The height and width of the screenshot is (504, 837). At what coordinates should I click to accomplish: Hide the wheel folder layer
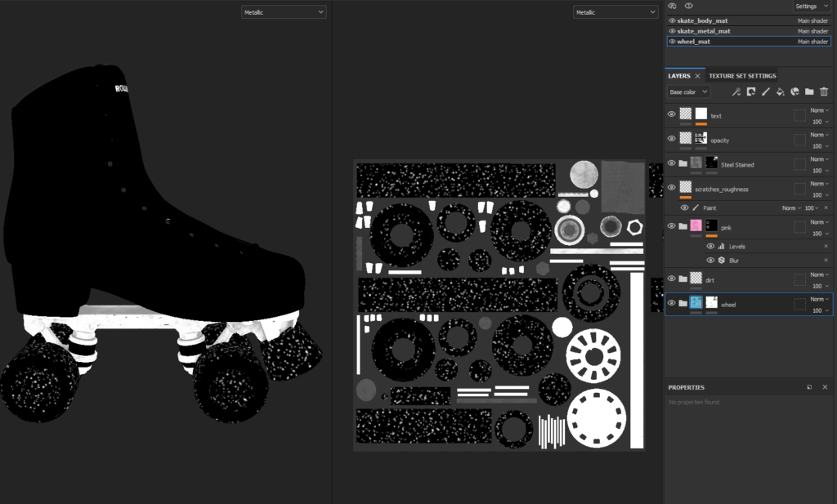coord(672,303)
